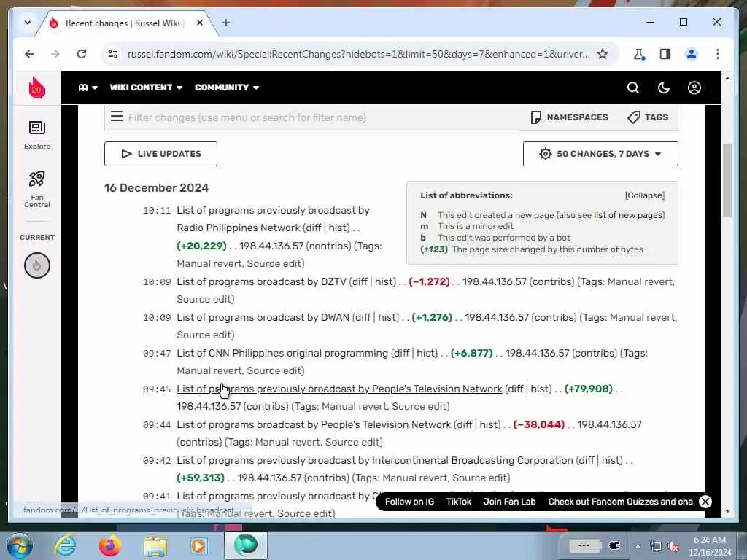Image resolution: width=747 pixels, height=560 pixels.
Task: Expand the WIKI CONTENT menu
Action: click(x=146, y=87)
